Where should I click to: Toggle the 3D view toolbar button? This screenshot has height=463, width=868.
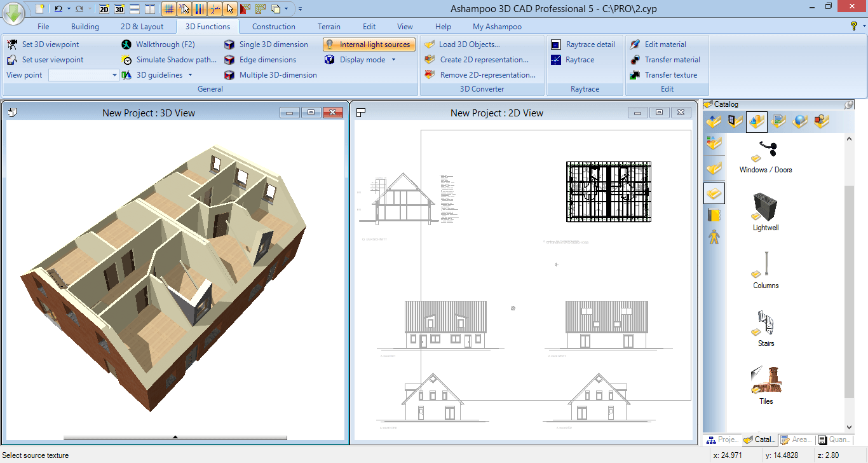[119, 9]
